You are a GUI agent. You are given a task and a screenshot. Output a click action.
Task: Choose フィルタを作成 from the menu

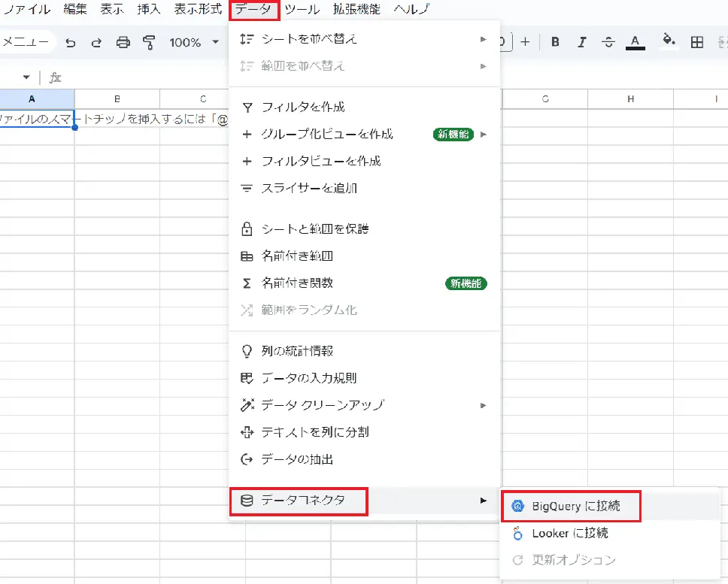click(364, 107)
